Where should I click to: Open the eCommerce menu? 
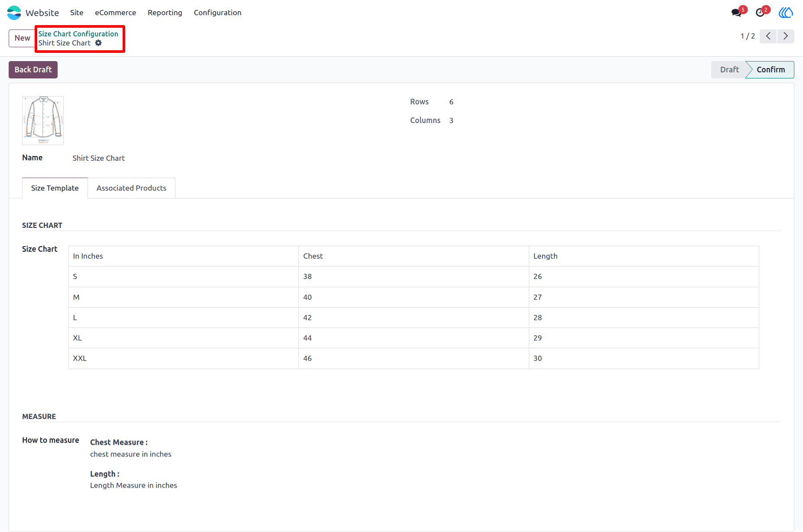tap(115, 13)
